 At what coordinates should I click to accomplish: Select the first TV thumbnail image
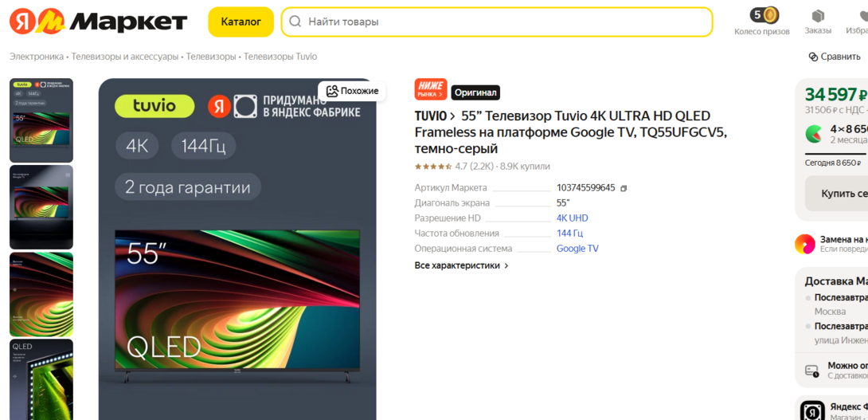click(x=41, y=120)
